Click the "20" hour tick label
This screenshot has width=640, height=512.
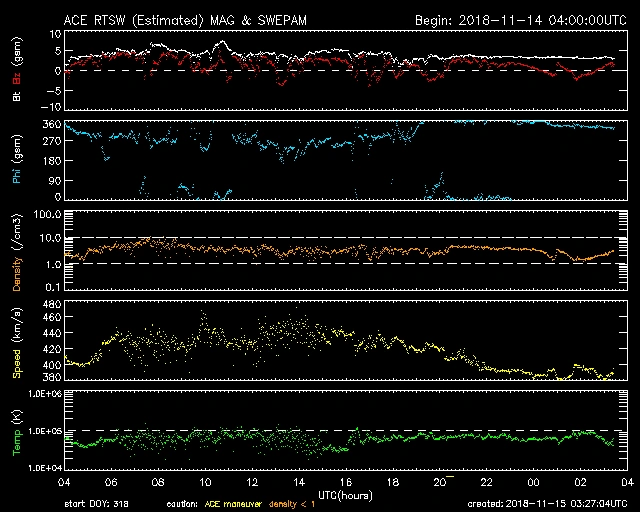tap(440, 482)
